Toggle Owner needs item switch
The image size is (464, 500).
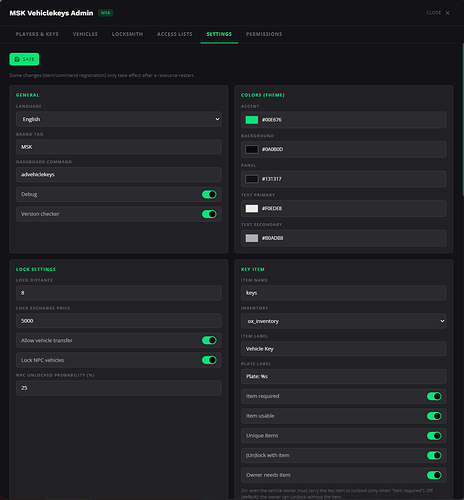(434, 475)
